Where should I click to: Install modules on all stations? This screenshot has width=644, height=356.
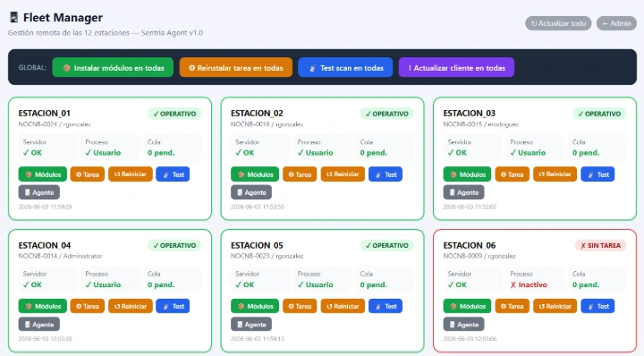[113, 68]
